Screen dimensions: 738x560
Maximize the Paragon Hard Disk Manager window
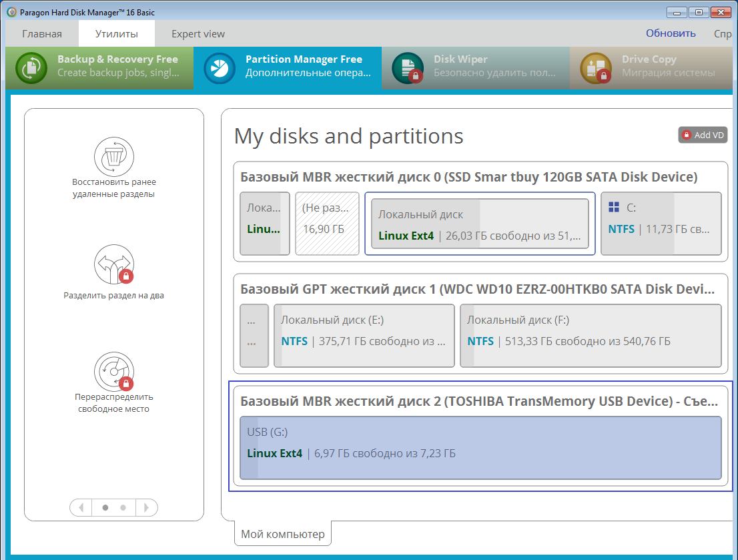pos(699,12)
